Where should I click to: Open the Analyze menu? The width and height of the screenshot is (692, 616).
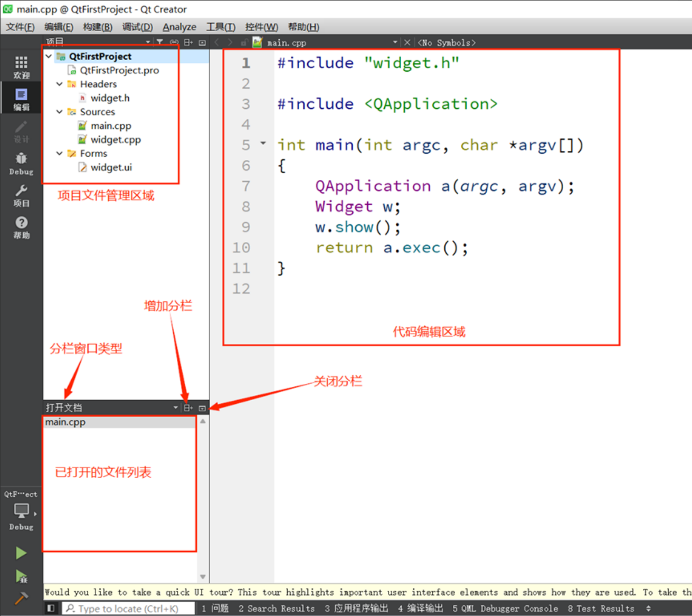[179, 27]
